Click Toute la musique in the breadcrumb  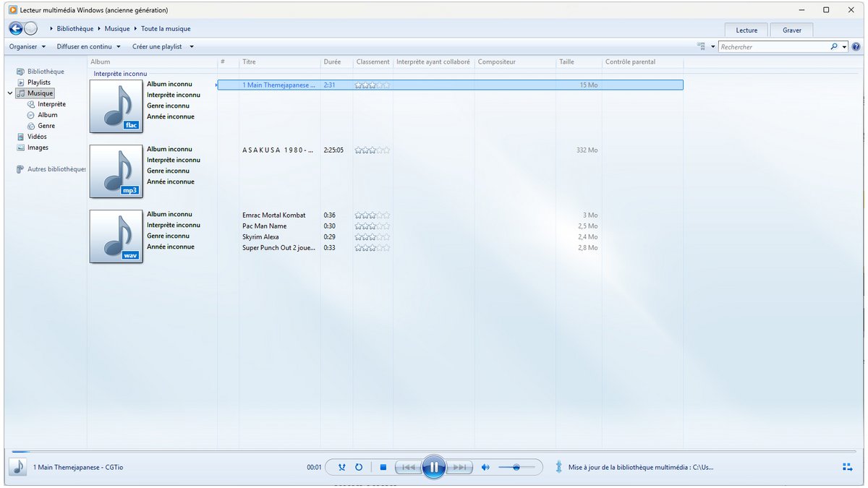pyautogui.click(x=167, y=28)
